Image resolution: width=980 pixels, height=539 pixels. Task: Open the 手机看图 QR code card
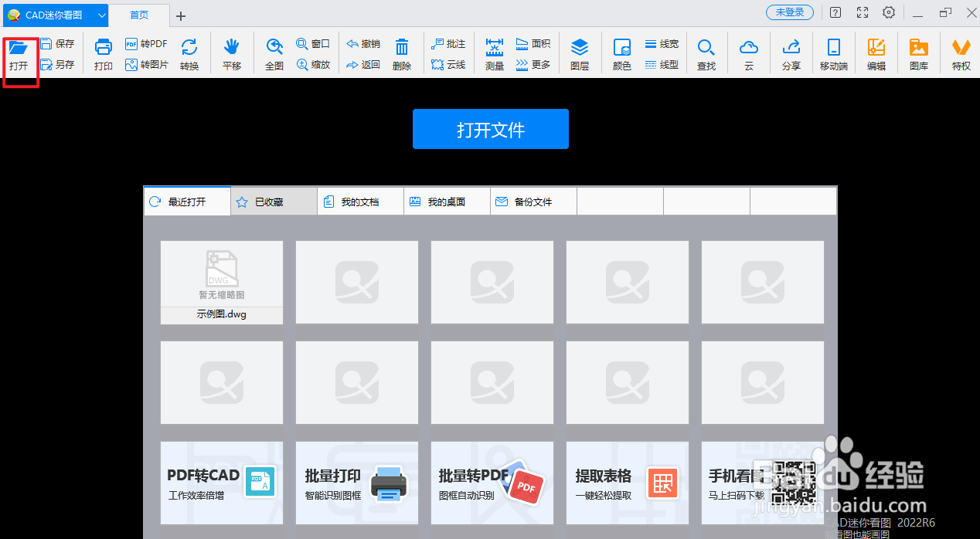(x=763, y=483)
